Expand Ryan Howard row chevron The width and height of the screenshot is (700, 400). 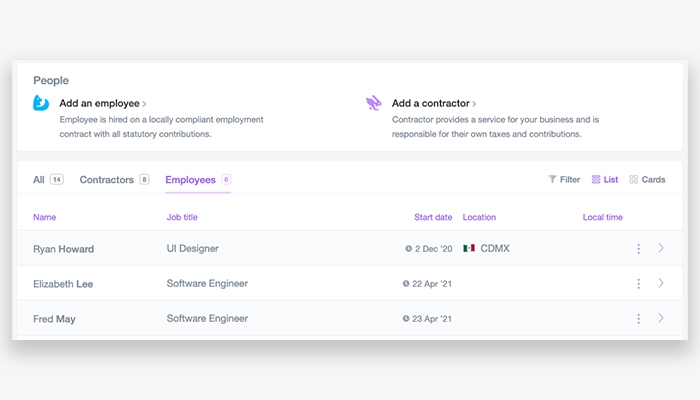click(661, 248)
